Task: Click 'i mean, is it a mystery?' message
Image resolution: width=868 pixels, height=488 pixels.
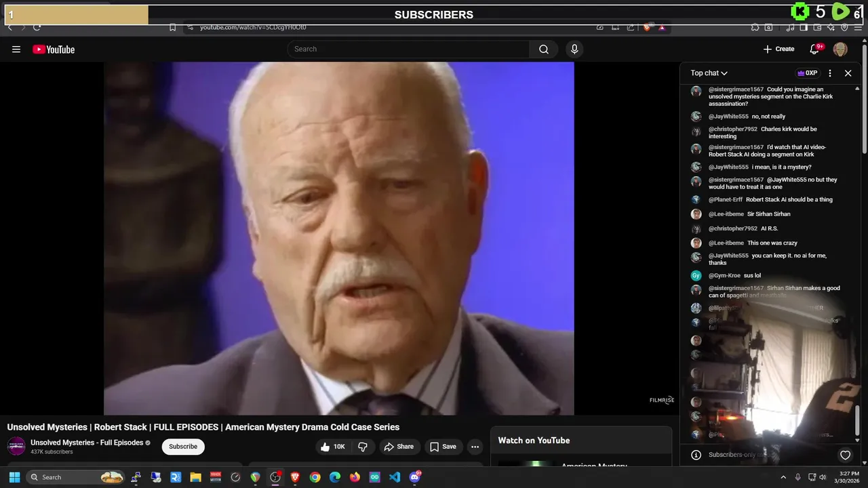Action: click(x=781, y=167)
